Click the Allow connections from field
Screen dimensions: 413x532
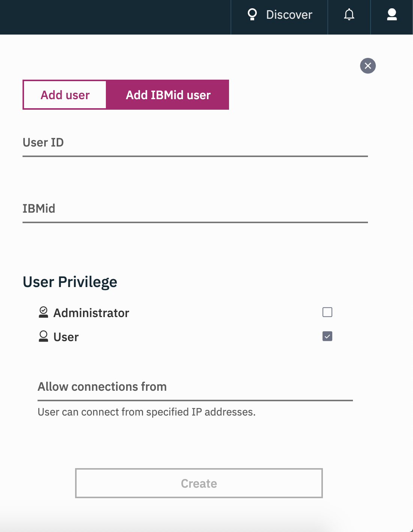[x=195, y=387]
